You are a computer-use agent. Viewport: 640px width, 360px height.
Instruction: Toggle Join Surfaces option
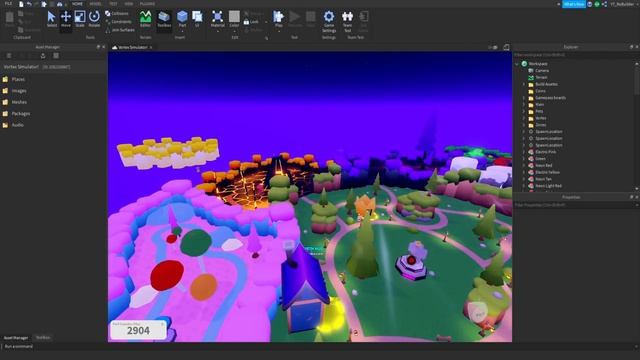(x=120, y=30)
